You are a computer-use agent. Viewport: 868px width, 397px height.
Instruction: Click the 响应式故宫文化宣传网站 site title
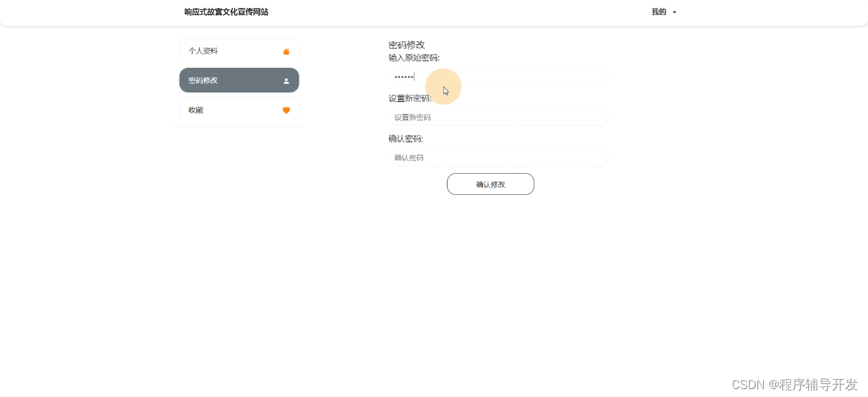pos(226,12)
